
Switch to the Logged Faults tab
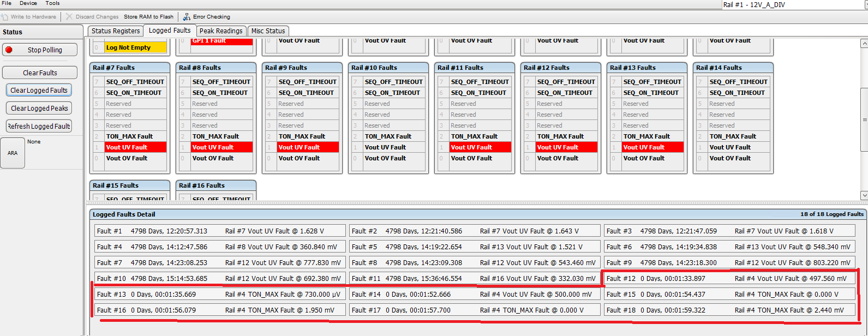pos(170,31)
